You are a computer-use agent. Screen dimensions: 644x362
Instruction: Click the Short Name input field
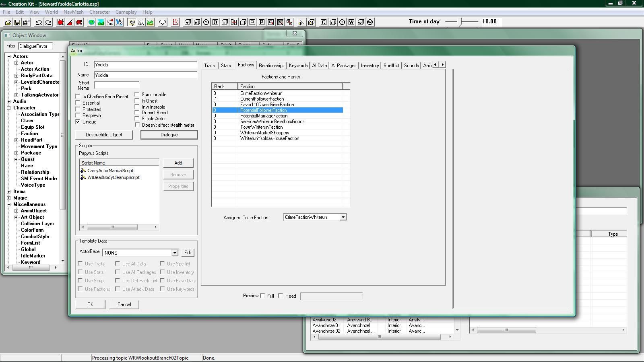[x=116, y=85]
